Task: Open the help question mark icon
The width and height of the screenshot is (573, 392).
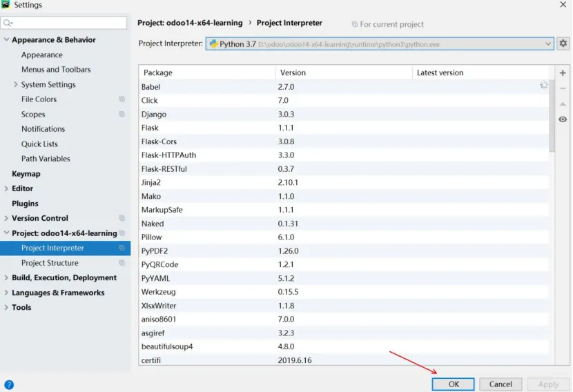Action: click(x=9, y=384)
